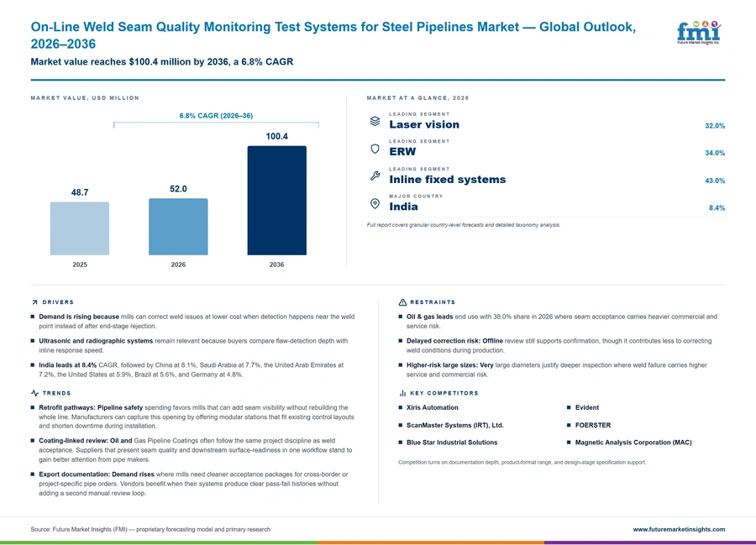This screenshot has height=545, width=756.
Task: Click the location pin icon beside India
Action: pos(375,203)
